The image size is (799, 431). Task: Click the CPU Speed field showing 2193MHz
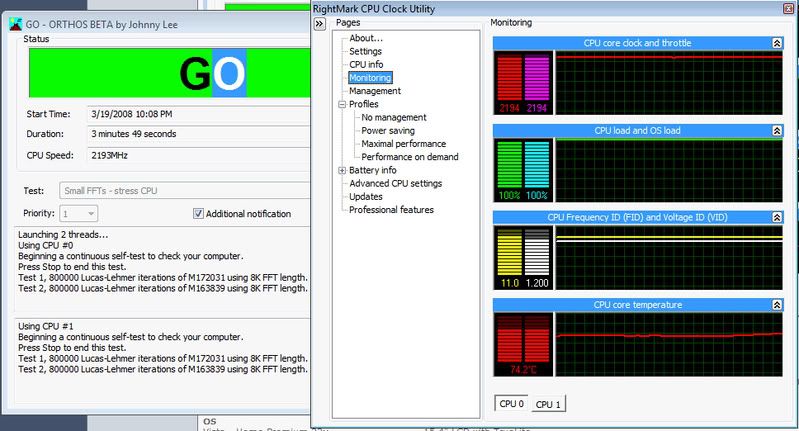(x=199, y=156)
